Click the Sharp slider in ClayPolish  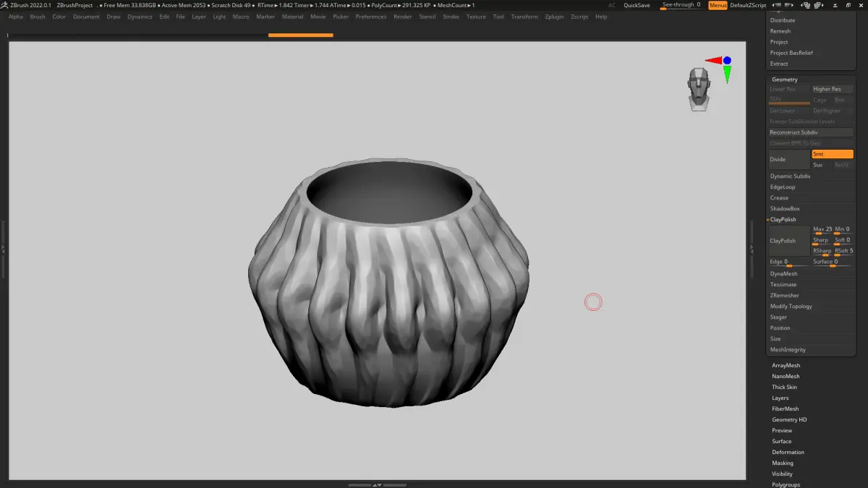(822, 241)
